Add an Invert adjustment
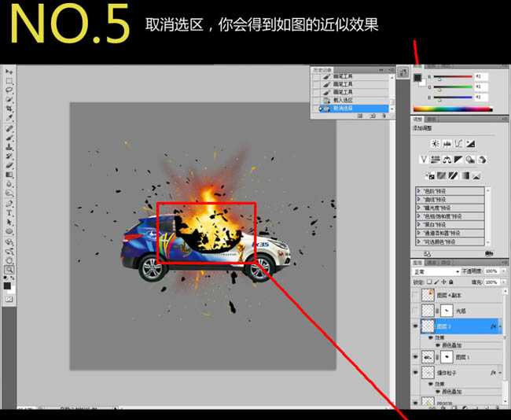Screen dimensions: 511x420 430,175
